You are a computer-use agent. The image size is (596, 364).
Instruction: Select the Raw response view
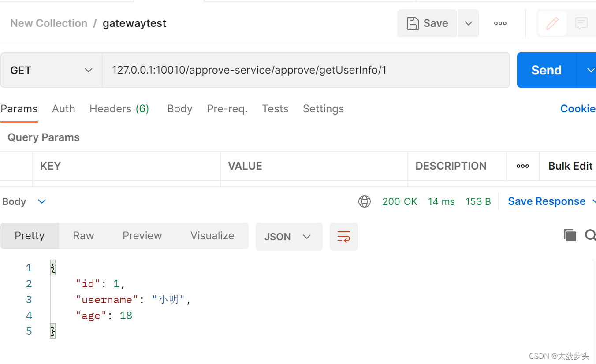tap(83, 236)
